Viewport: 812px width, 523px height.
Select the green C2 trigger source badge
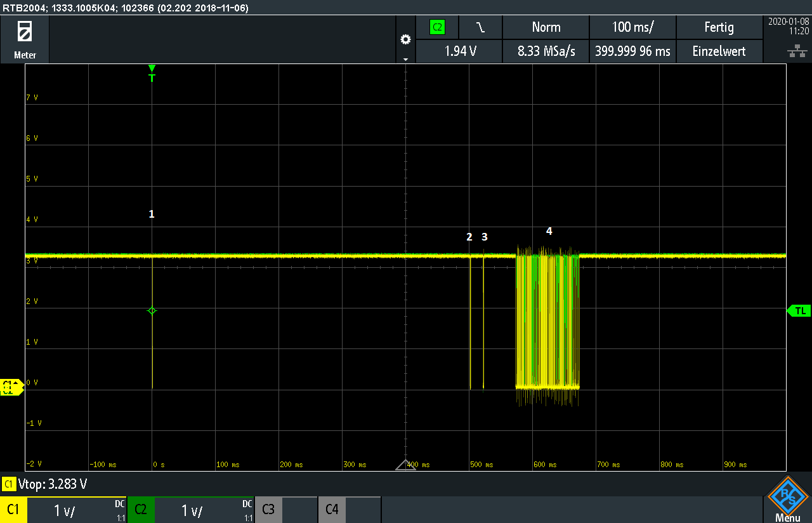pyautogui.click(x=437, y=27)
